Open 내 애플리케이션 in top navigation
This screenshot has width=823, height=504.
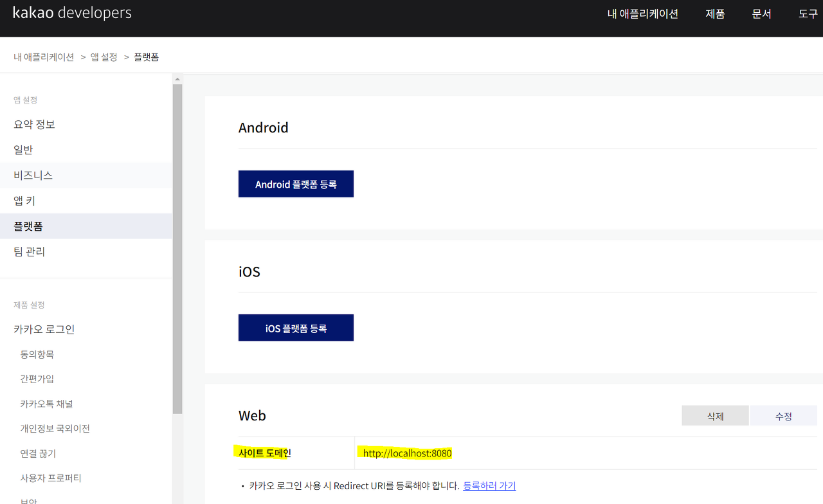[x=643, y=14]
